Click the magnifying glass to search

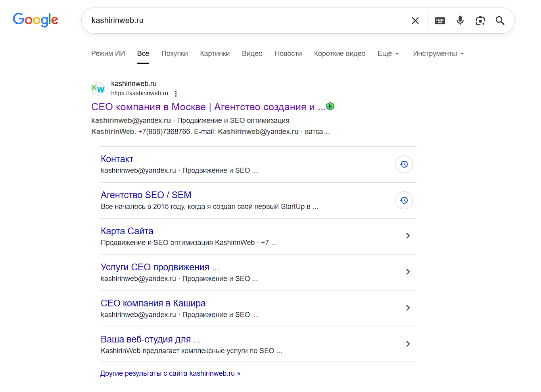coord(499,20)
